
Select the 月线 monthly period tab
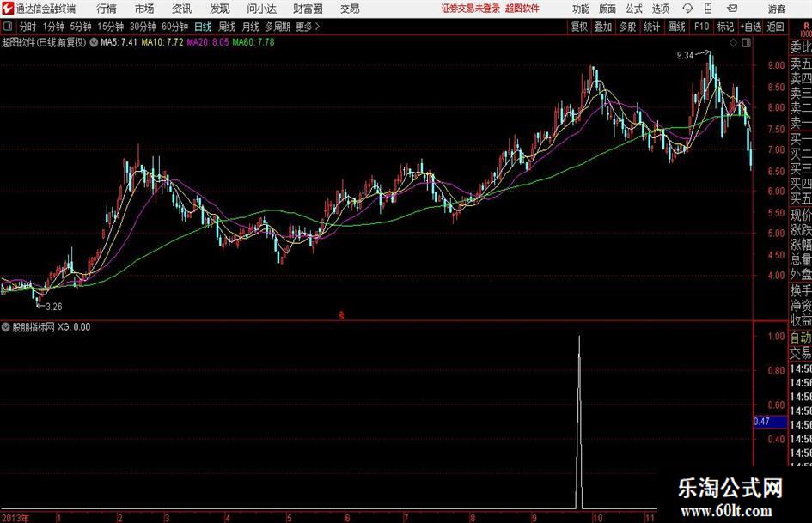(250, 27)
